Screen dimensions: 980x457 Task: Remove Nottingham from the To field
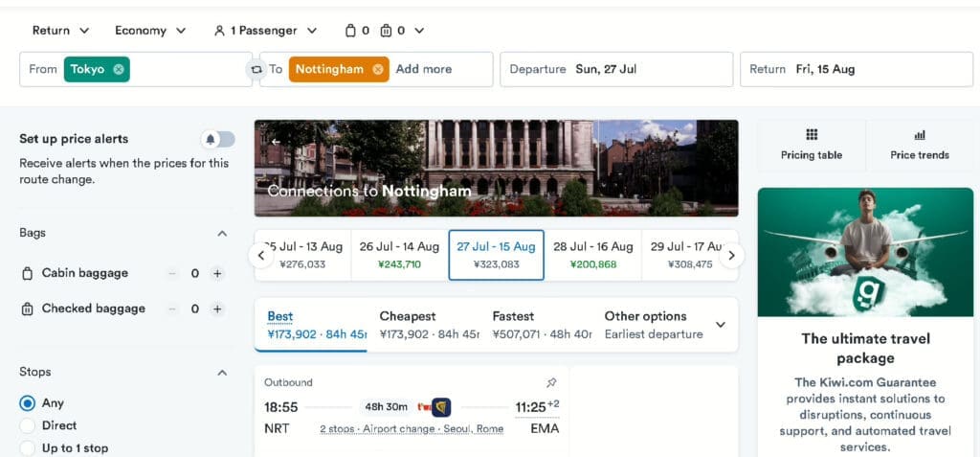[377, 70]
